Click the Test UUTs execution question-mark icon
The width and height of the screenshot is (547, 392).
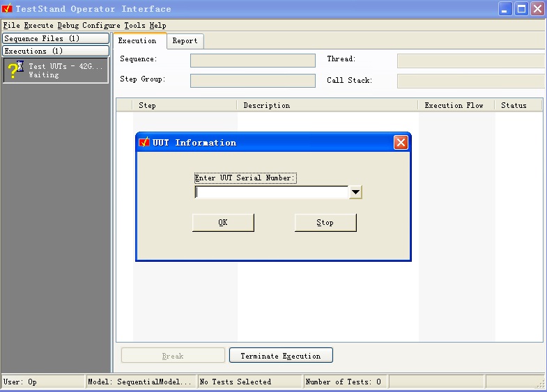pyautogui.click(x=14, y=70)
